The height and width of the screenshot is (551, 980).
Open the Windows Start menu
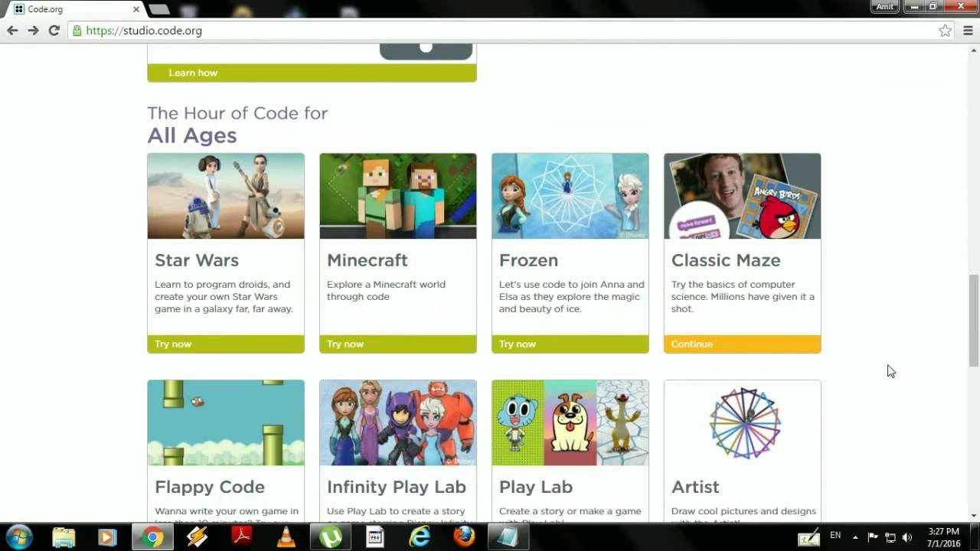click(x=18, y=537)
